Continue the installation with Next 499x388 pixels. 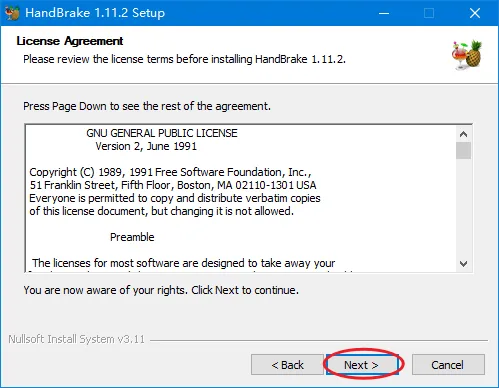[362, 365]
